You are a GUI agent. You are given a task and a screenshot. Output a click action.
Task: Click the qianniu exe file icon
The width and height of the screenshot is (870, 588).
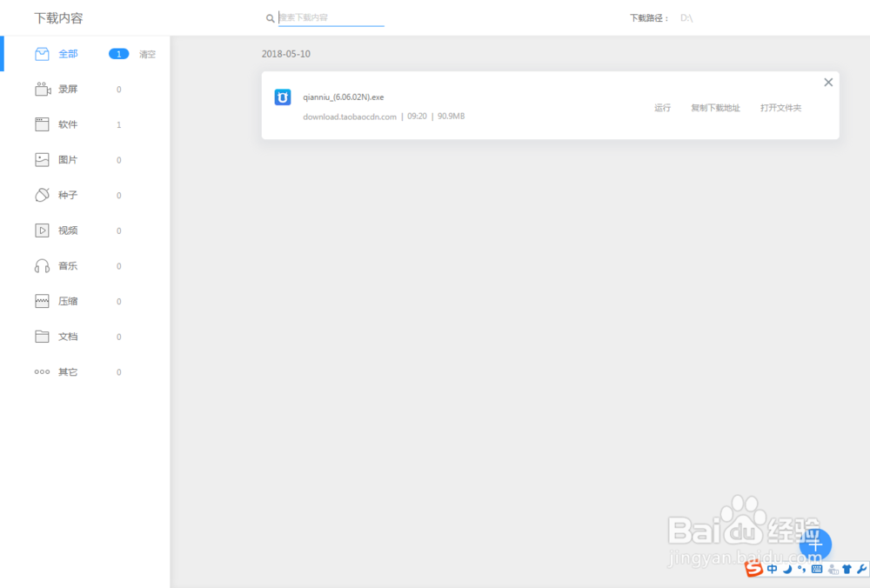click(283, 97)
